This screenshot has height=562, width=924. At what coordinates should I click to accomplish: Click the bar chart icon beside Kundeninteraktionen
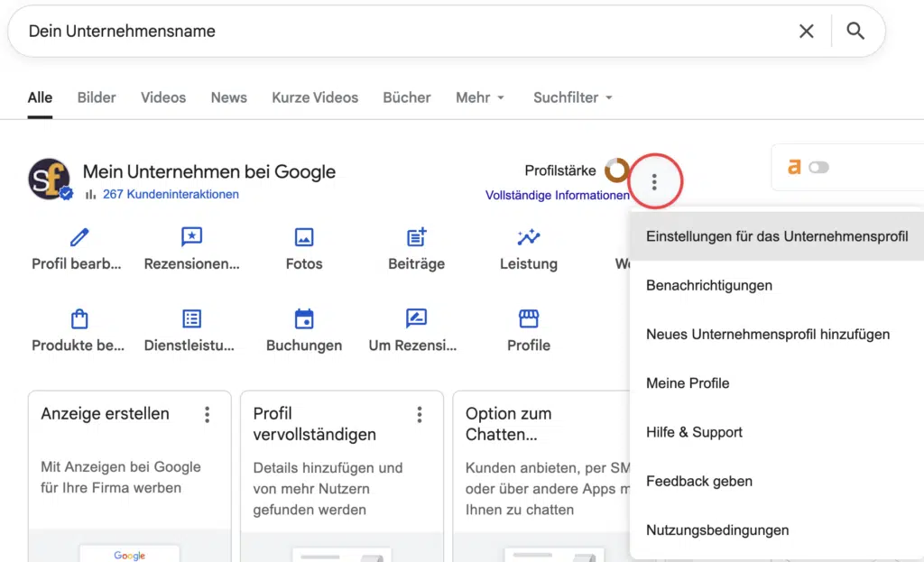[x=90, y=195]
